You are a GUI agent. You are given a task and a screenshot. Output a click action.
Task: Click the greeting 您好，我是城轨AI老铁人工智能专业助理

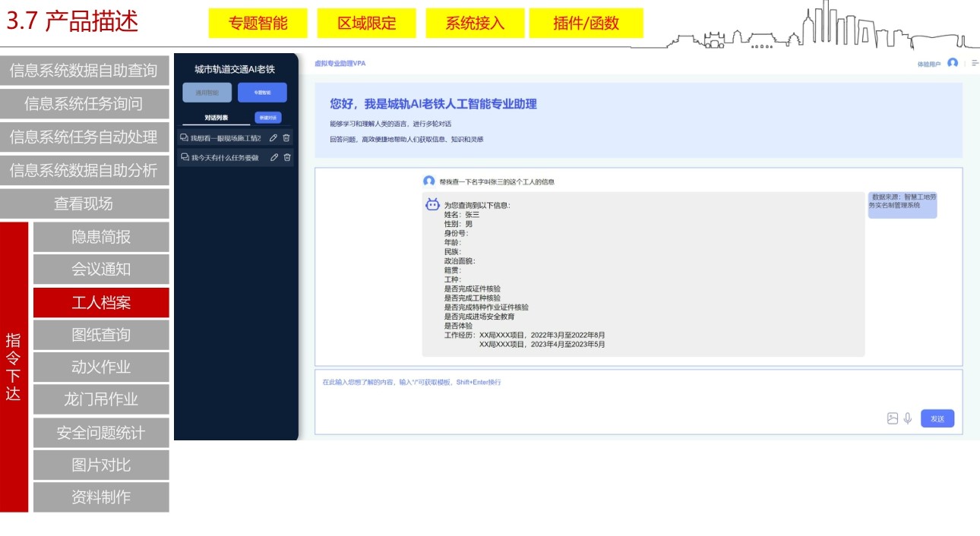(433, 104)
